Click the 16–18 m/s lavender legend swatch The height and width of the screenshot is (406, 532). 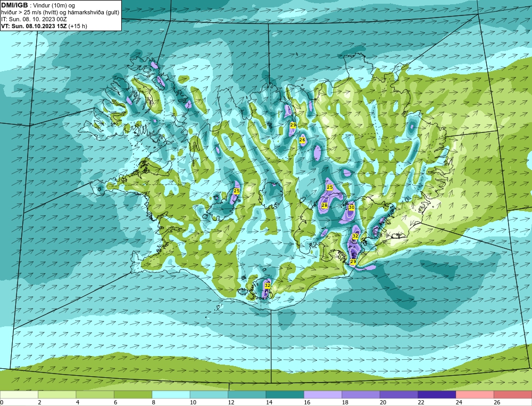(323, 394)
